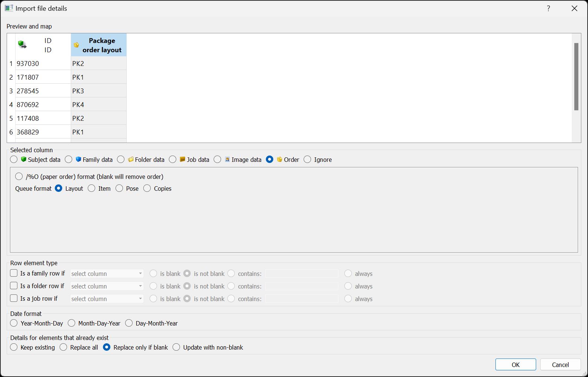Click family row contains text field

pyautogui.click(x=302, y=273)
